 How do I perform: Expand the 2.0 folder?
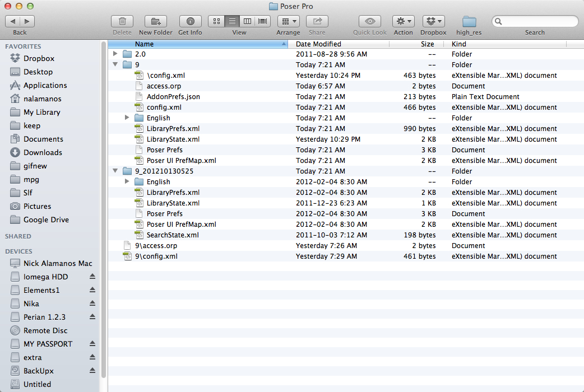[115, 54]
